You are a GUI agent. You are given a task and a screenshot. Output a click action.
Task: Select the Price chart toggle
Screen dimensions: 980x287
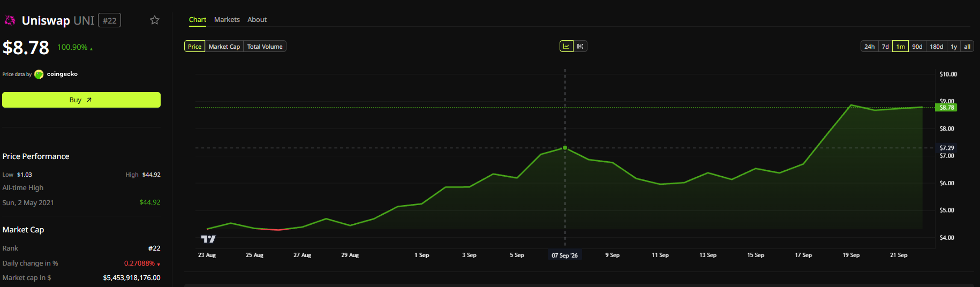[194, 47]
